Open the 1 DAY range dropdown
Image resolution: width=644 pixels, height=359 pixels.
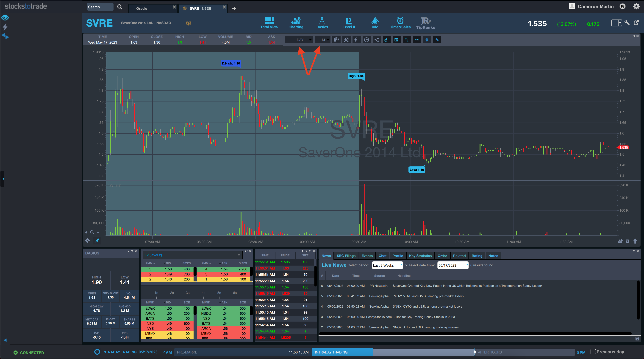point(299,40)
